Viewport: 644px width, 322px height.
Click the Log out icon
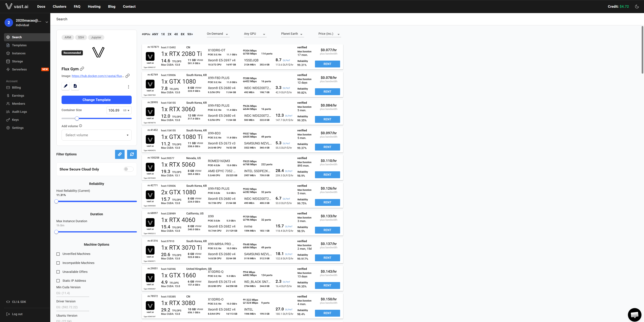pos(8,314)
